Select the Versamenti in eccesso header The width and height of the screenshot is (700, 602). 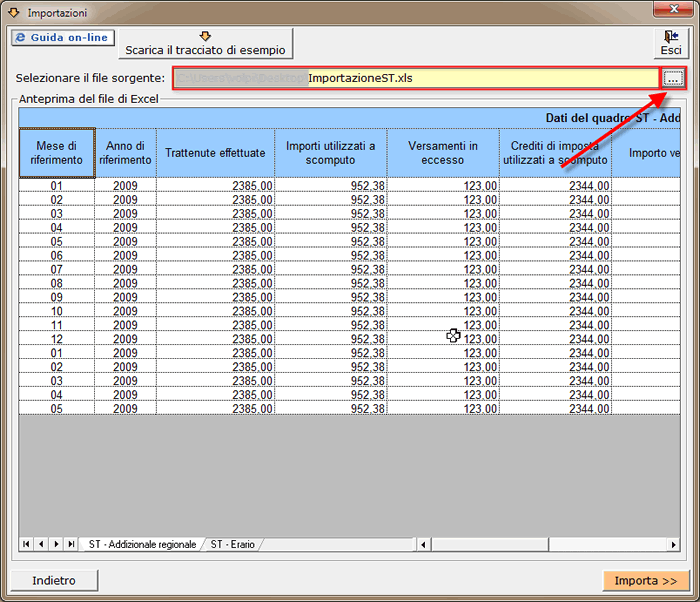point(443,153)
